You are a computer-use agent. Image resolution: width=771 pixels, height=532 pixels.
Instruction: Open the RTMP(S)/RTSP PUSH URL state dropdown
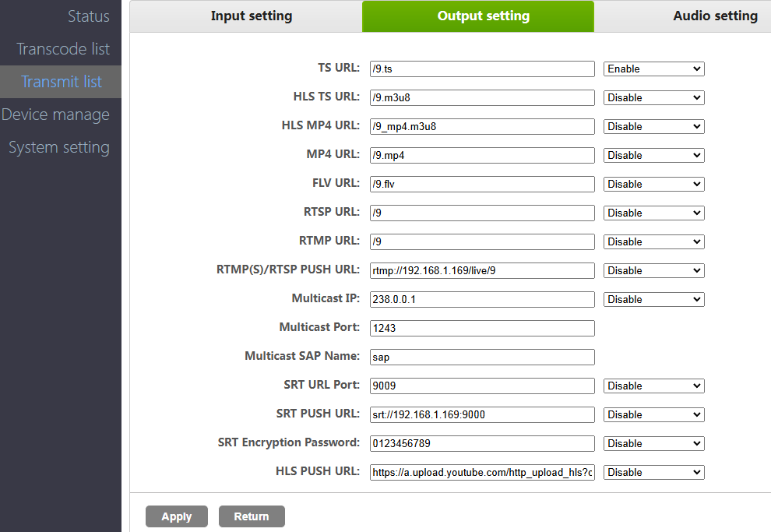[654, 270]
